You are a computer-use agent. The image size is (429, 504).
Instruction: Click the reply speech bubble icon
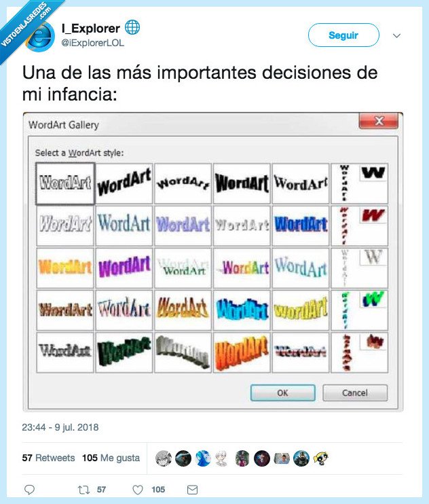tap(29, 489)
